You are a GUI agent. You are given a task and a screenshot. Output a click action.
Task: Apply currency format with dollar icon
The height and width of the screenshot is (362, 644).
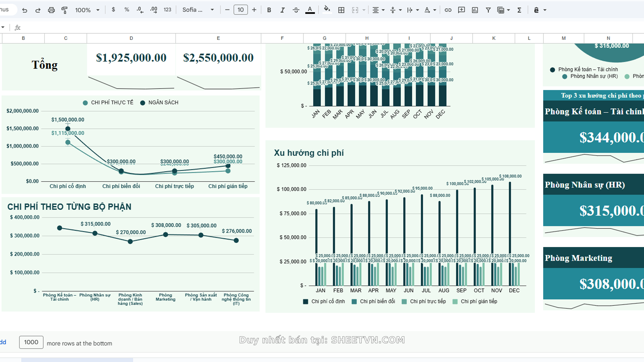[113, 10]
